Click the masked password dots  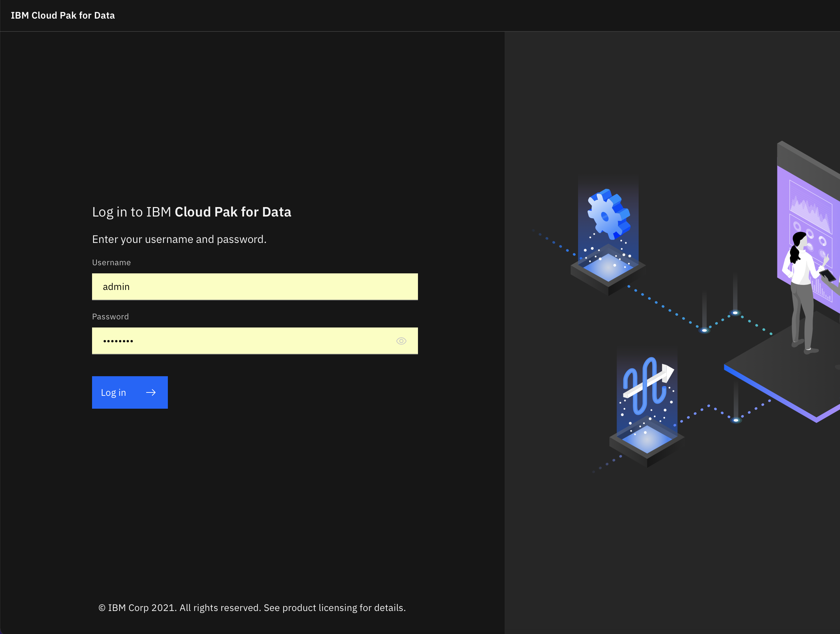[x=118, y=341]
